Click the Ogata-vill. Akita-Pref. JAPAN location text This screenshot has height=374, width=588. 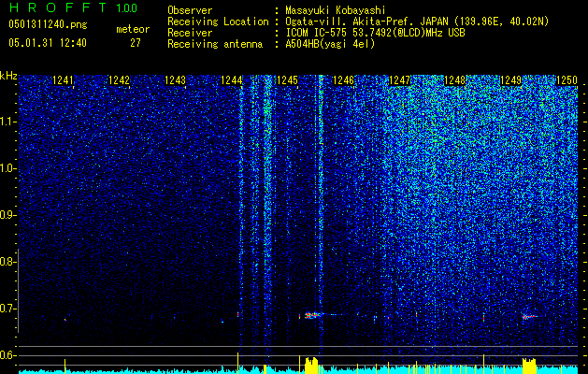coord(417,22)
